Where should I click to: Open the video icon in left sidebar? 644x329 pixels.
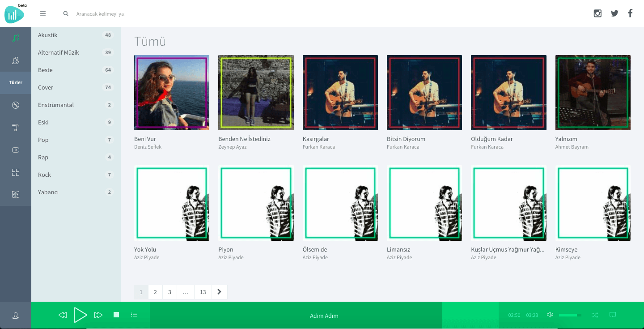(x=16, y=150)
